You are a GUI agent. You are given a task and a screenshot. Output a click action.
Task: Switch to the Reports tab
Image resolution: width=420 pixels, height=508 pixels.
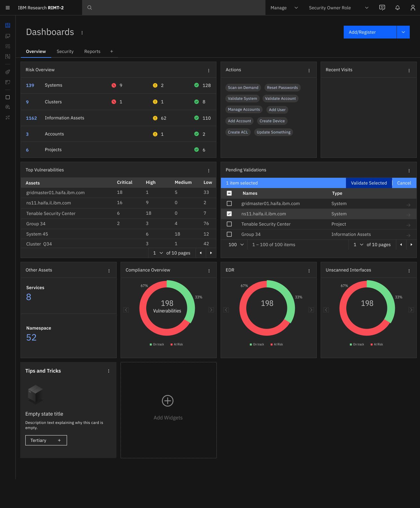[92, 51]
